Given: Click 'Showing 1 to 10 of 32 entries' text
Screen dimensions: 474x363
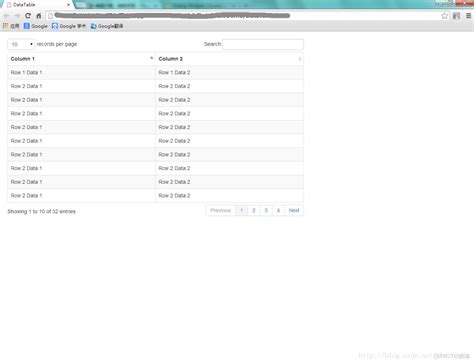Looking at the screenshot, I should point(42,211).
